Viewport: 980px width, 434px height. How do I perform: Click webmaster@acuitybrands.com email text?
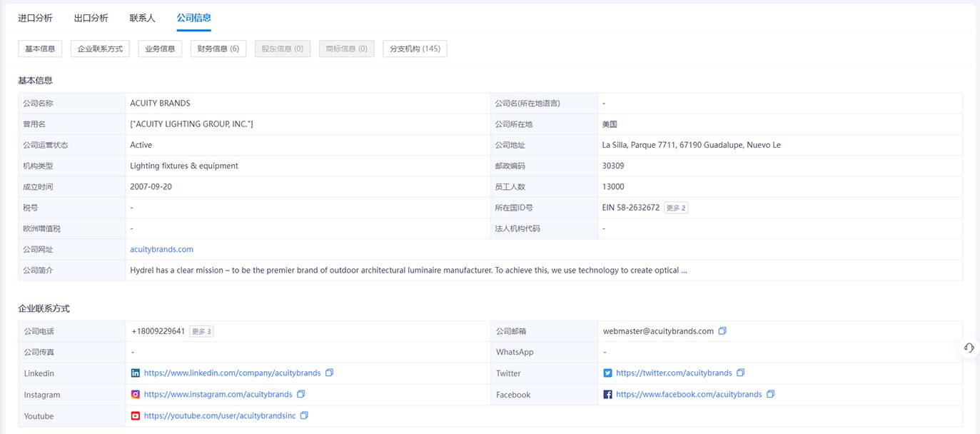(658, 331)
